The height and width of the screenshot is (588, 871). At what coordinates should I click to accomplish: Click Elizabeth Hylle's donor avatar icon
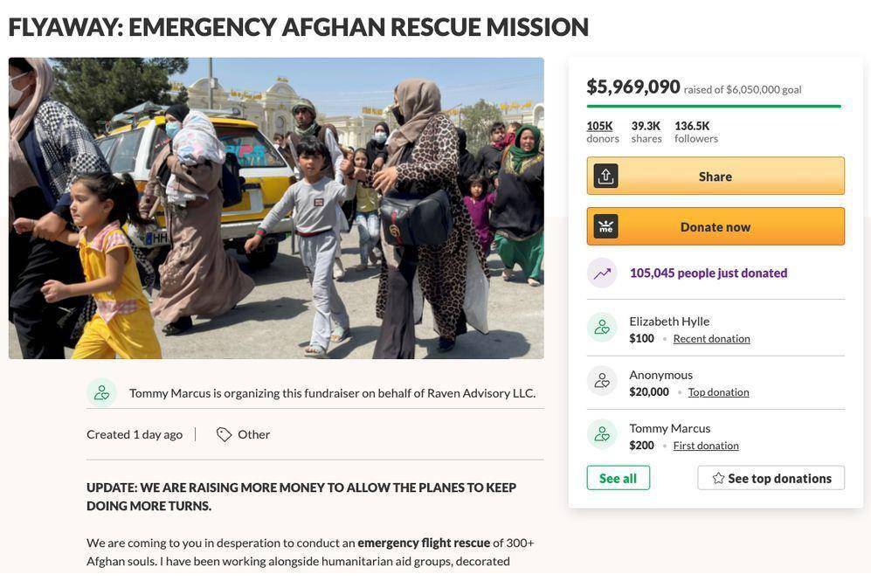coord(602,328)
